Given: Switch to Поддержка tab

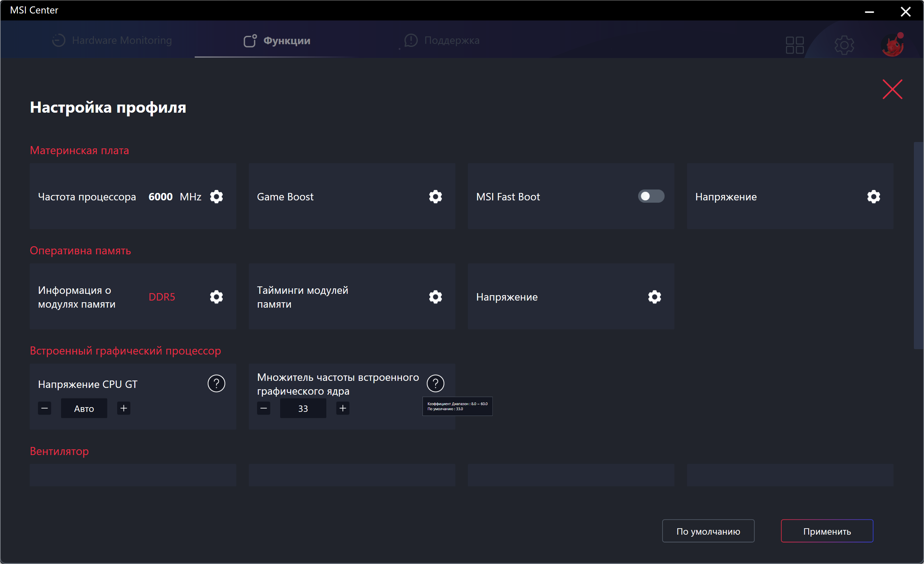Looking at the screenshot, I should pos(442,40).
